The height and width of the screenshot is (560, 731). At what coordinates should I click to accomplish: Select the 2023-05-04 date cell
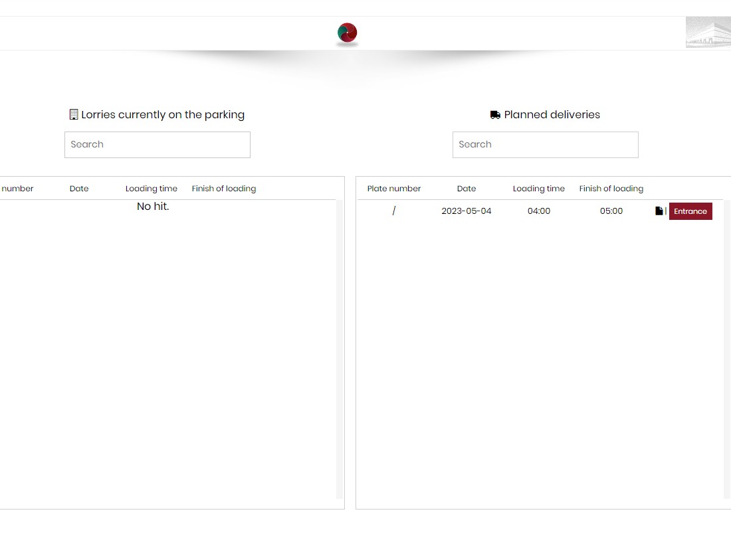tap(467, 211)
